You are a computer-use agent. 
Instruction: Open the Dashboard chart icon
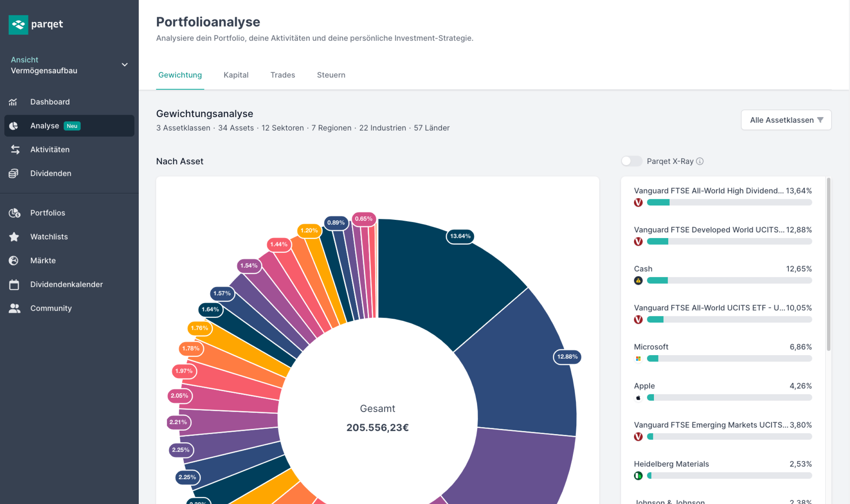click(13, 102)
